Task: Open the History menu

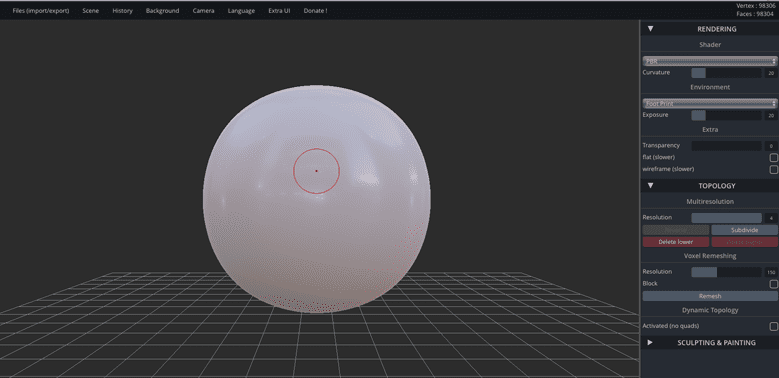Action: coord(122,10)
